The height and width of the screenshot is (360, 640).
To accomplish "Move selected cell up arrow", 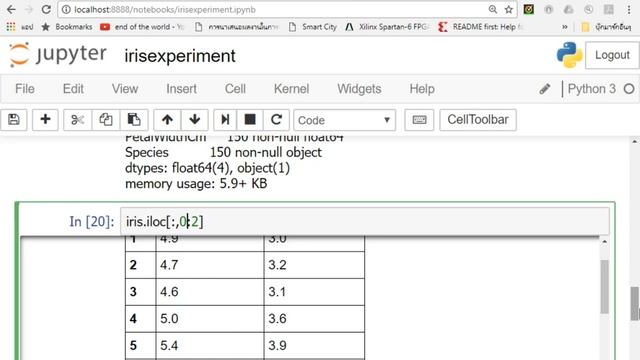I will (167, 120).
